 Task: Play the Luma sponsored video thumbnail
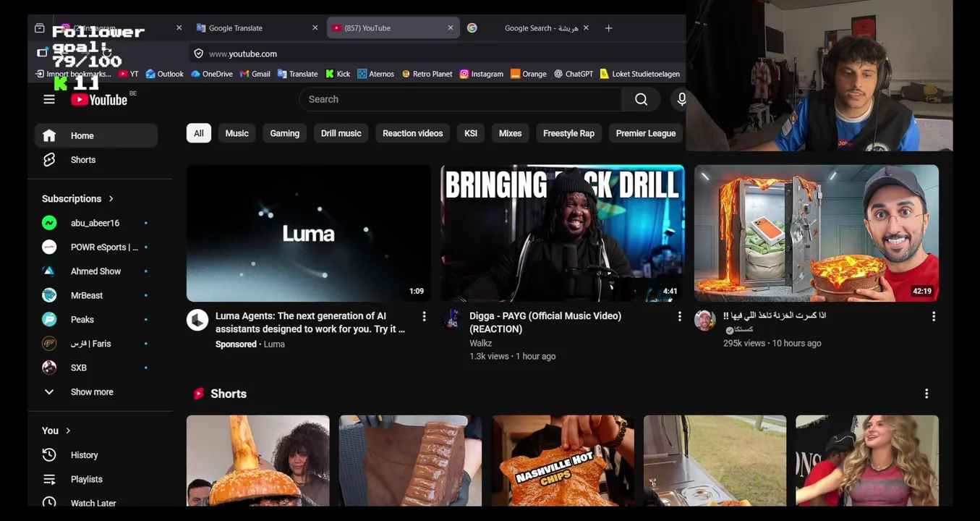(309, 233)
